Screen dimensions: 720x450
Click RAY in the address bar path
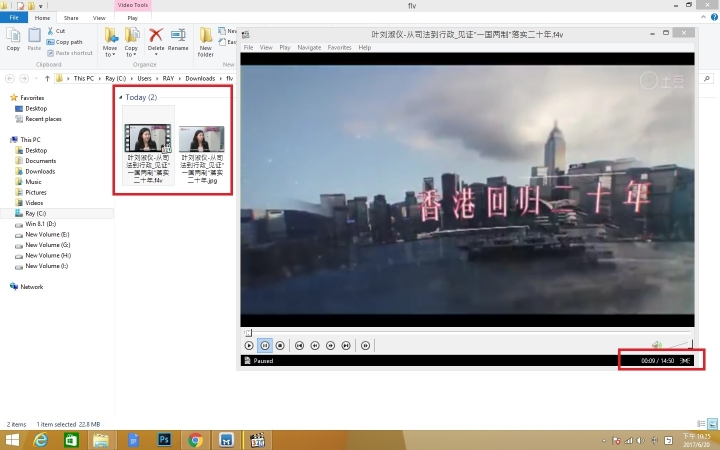(x=168, y=79)
